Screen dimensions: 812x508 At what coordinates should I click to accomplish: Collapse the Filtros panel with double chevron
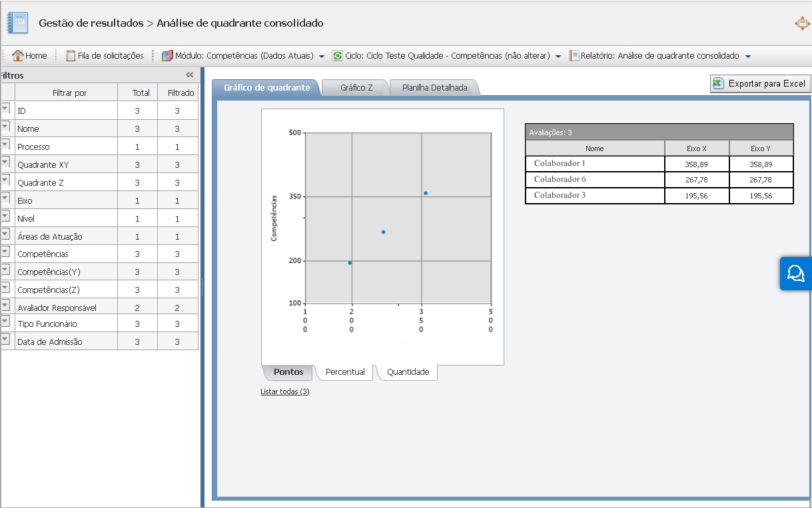[189, 75]
